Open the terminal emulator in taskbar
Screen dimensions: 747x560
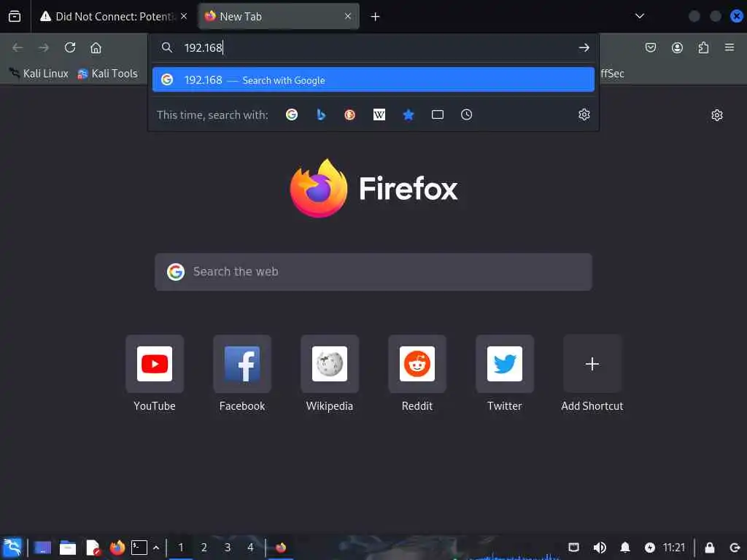click(139, 548)
